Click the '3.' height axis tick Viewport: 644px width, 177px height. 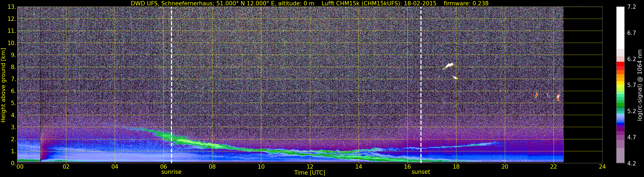[13, 127]
